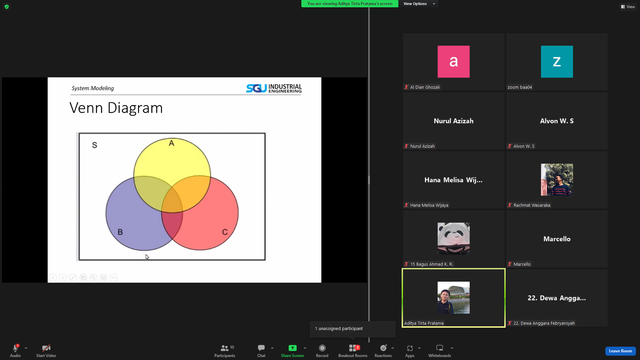Select the panda avatar of 15 Bagus Ahmad
Image resolution: width=640 pixels, height=360 pixels.
click(x=453, y=238)
